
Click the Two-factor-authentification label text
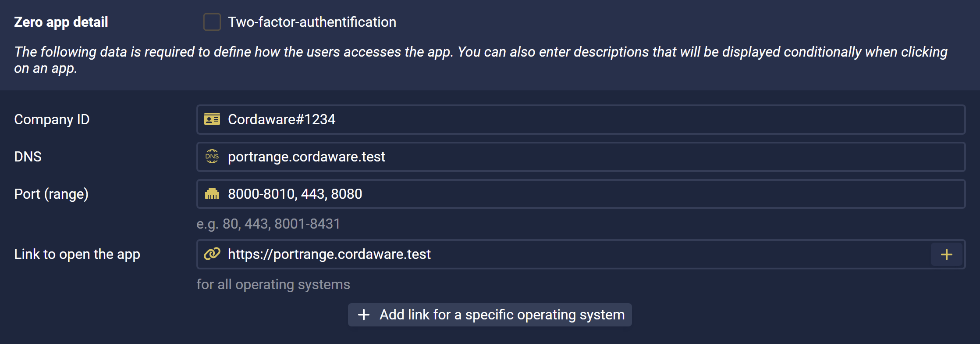(x=312, y=22)
